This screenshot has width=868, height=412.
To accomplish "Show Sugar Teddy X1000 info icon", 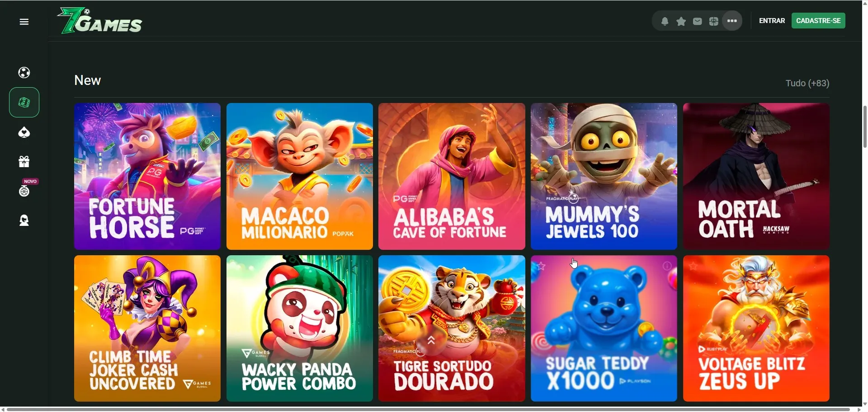I will pos(667,266).
